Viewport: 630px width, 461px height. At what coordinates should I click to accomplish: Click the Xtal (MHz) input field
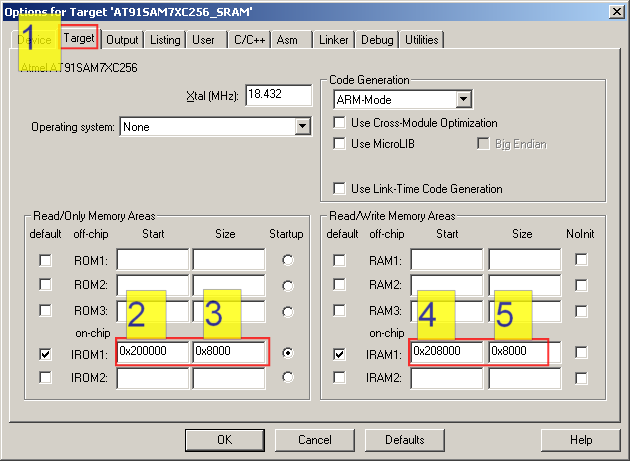tap(278, 95)
